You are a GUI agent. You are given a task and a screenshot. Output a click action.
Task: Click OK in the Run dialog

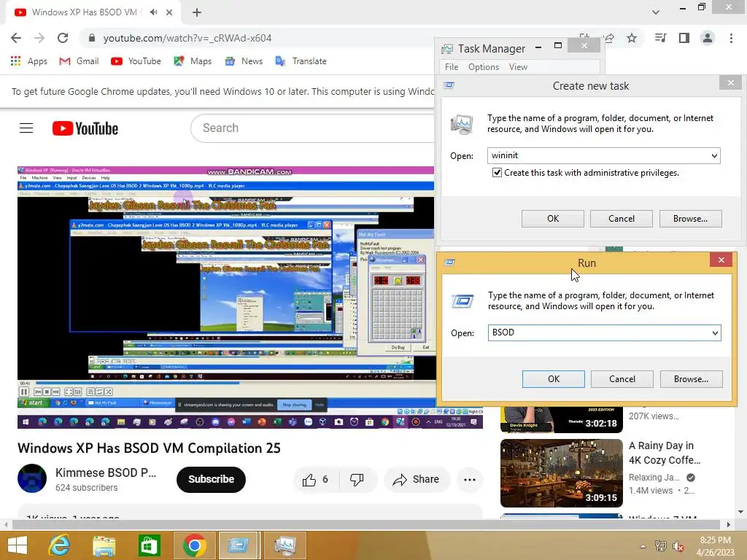[554, 379]
